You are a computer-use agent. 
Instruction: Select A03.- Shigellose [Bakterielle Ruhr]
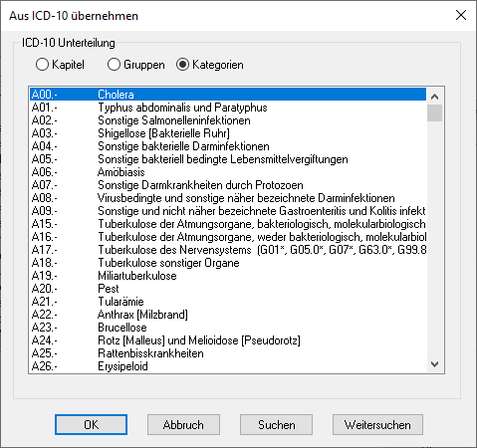click(x=228, y=133)
